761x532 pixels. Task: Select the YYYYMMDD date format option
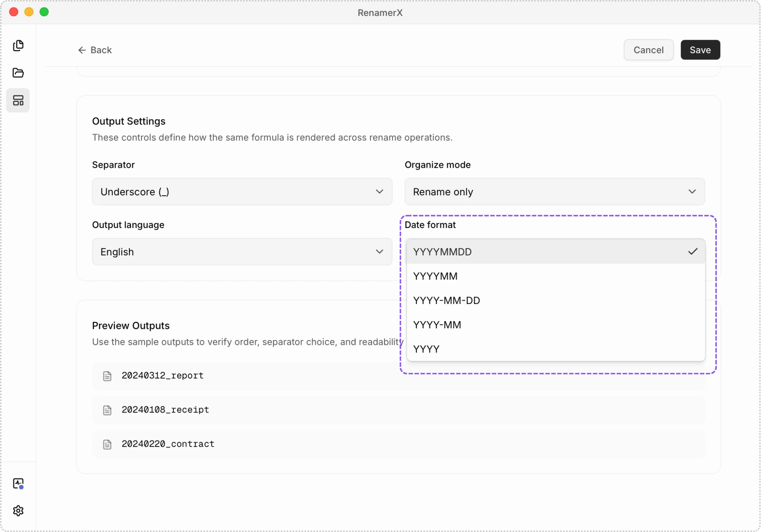tap(556, 252)
